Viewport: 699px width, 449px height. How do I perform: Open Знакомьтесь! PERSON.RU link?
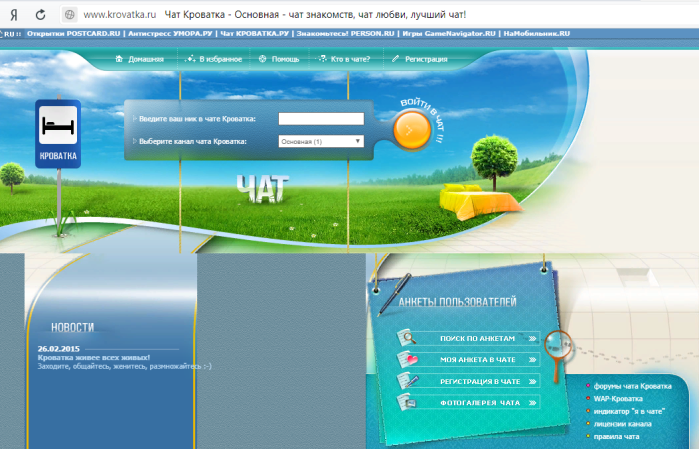[x=345, y=33]
